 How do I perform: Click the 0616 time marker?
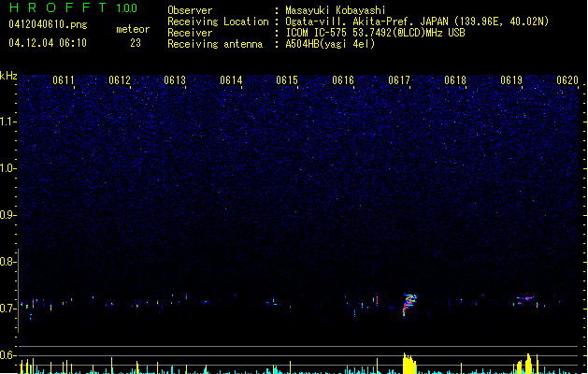343,80
